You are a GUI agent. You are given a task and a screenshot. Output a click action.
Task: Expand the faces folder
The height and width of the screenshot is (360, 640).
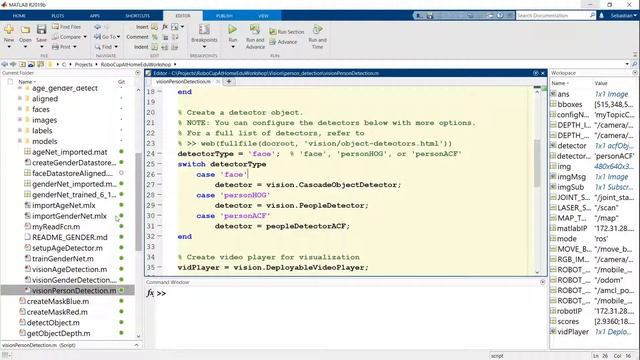(x=20, y=109)
